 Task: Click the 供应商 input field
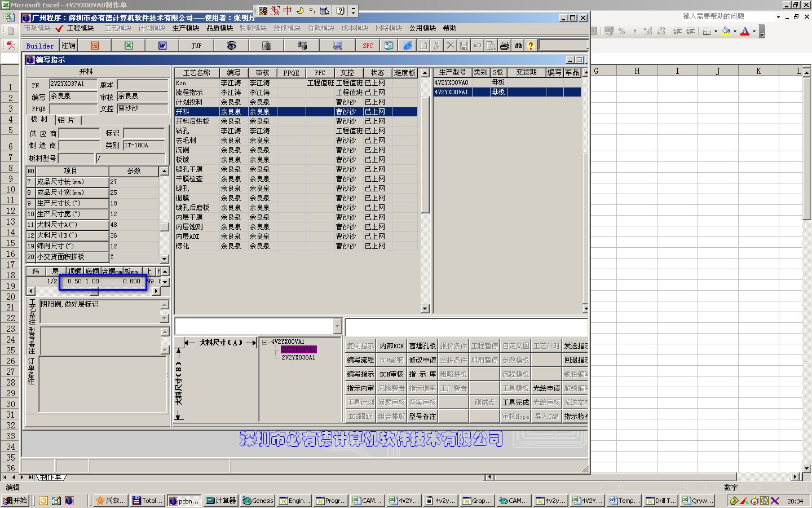79,133
